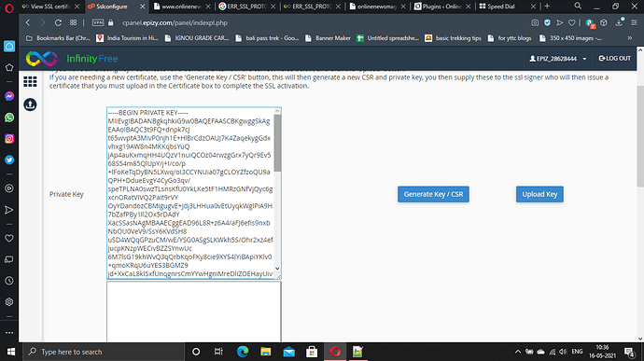Open cPanel grid apps icon
Screen dimensions: 644x361
[30, 82]
